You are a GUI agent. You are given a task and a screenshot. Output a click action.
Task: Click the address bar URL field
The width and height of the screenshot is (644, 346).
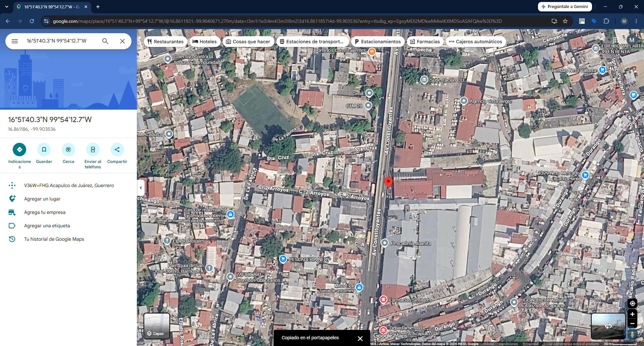point(277,21)
